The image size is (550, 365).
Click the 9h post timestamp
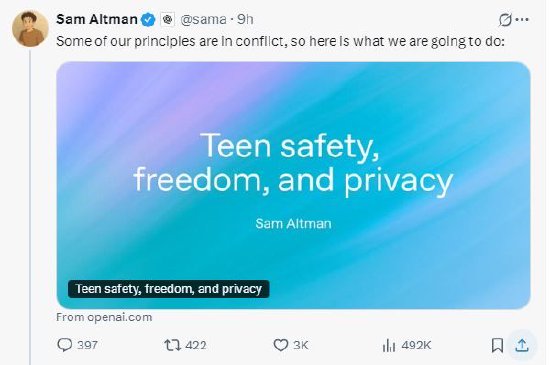(x=245, y=20)
